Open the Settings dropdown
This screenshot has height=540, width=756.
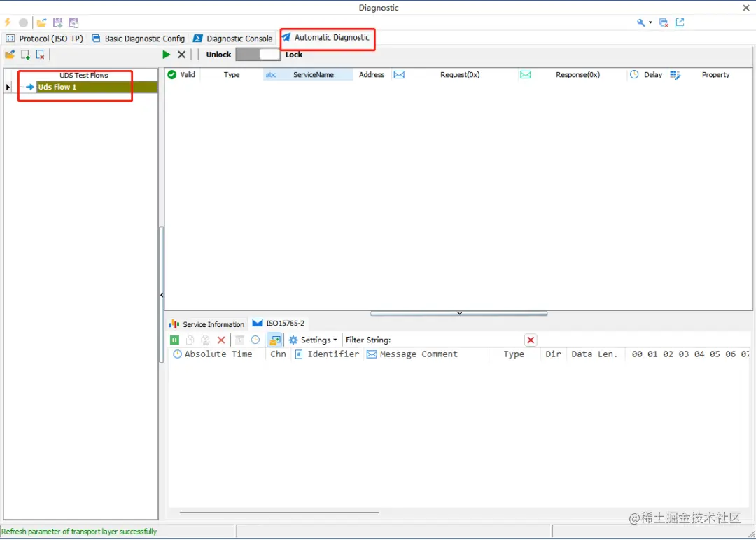313,340
